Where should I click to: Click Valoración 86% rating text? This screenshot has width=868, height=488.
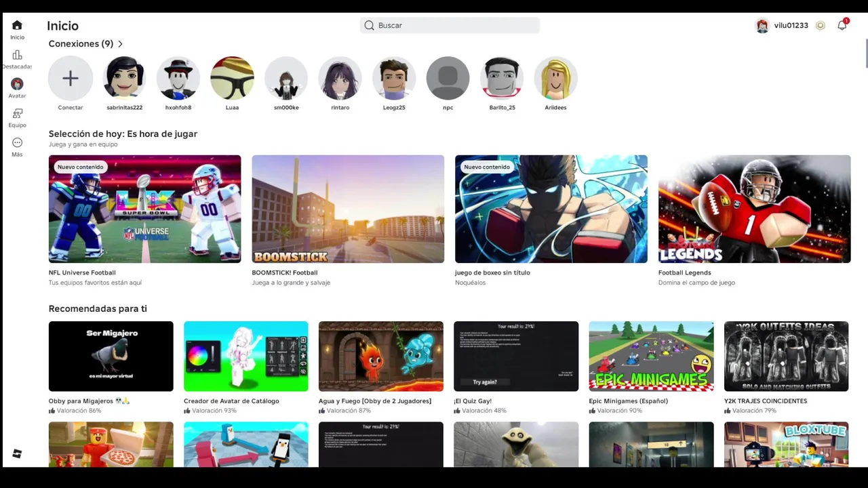coord(79,411)
